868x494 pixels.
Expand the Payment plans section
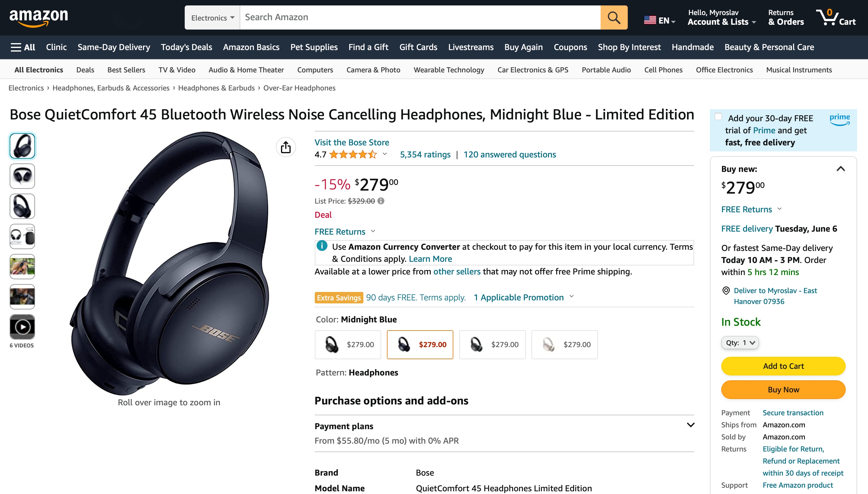tap(690, 425)
